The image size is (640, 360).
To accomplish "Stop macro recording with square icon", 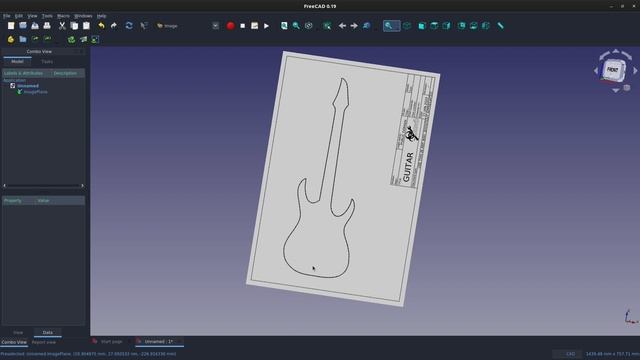I will 242,26.
